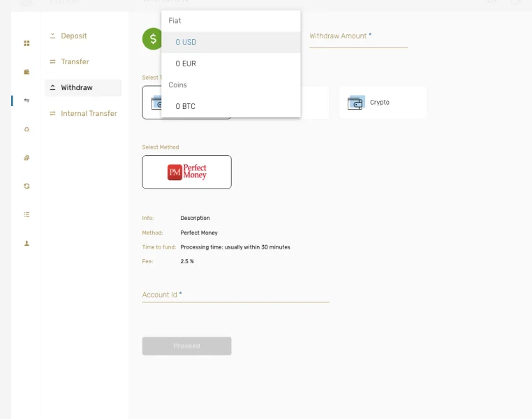532x419 pixels.
Task: Go to Deposit menu item
Action: coord(74,36)
